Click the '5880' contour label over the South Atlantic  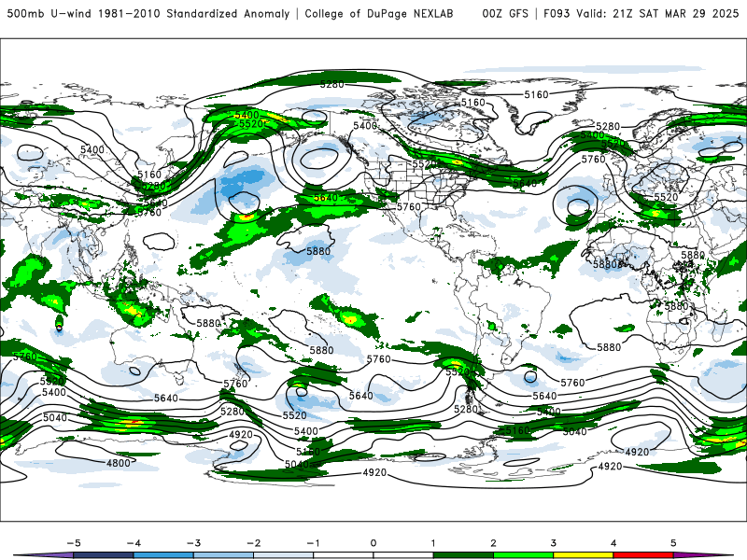click(x=609, y=347)
